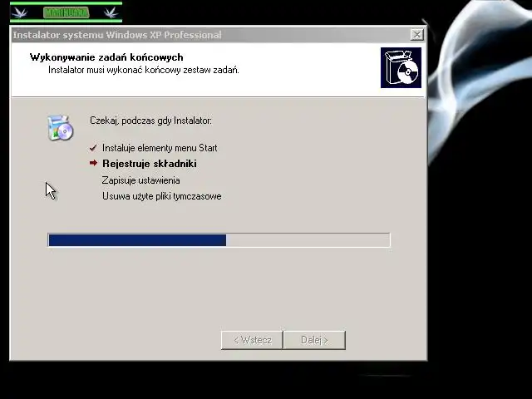
Task: Click the Dalej next button
Action: [314, 340]
